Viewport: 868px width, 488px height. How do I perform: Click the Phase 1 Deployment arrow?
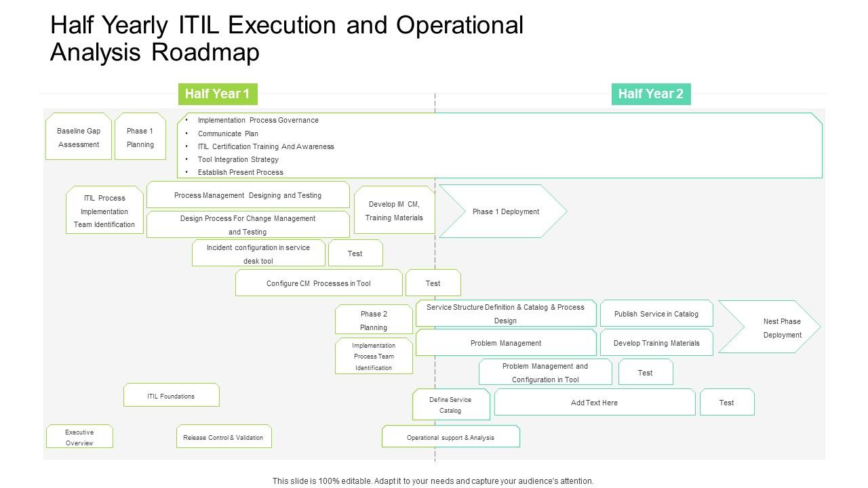click(x=502, y=211)
